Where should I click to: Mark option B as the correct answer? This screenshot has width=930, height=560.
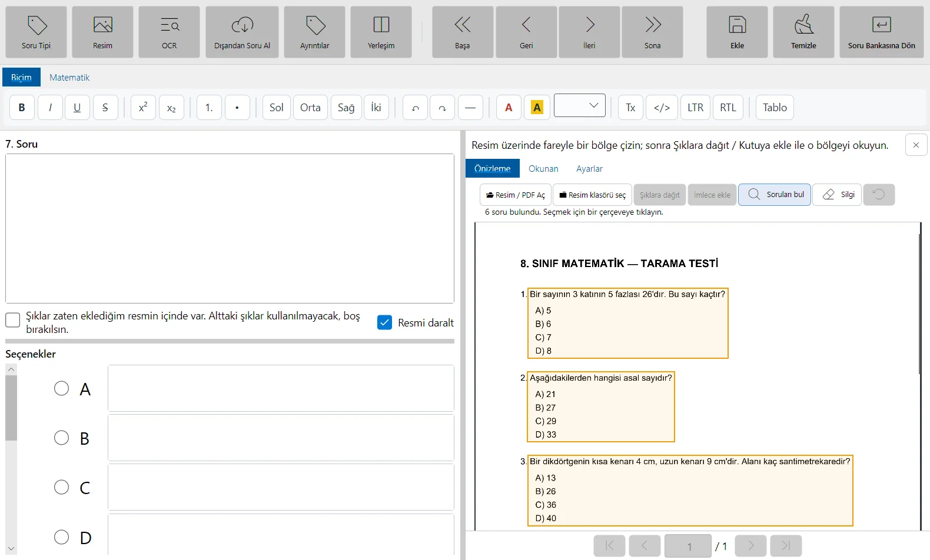(x=61, y=438)
